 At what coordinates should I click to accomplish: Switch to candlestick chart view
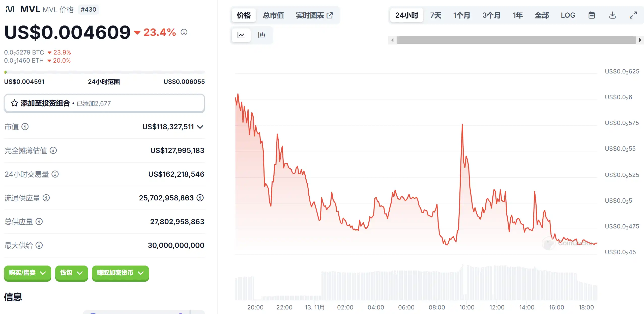(x=262, y=35)
